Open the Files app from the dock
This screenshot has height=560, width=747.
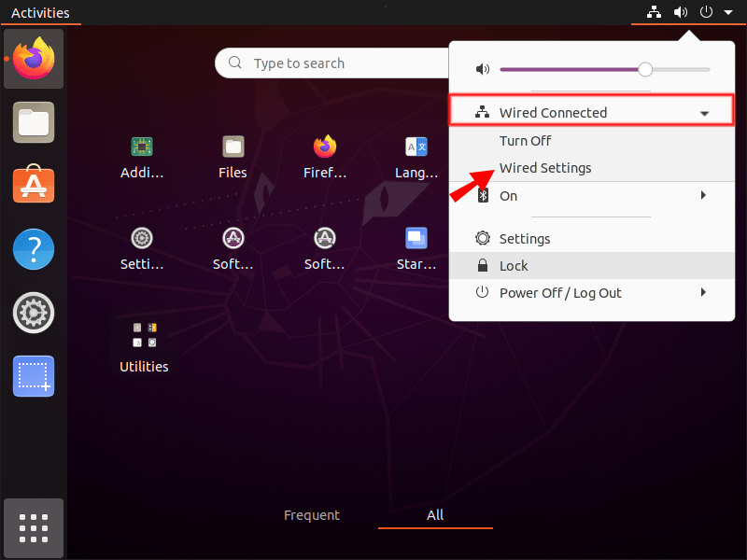[34, 122]
